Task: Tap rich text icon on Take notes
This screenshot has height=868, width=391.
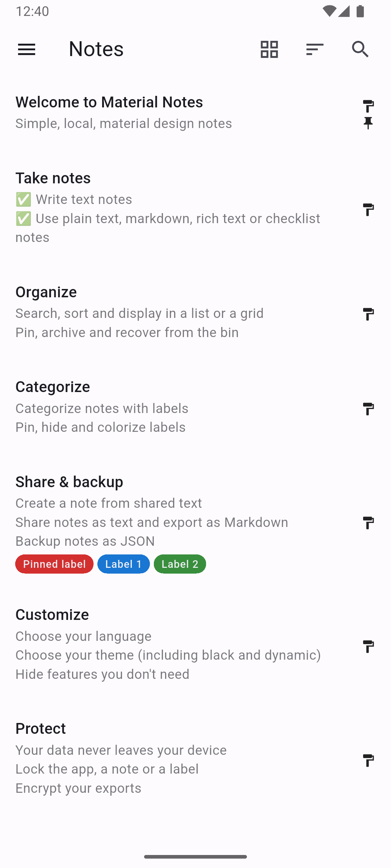Action: [368, 209]
